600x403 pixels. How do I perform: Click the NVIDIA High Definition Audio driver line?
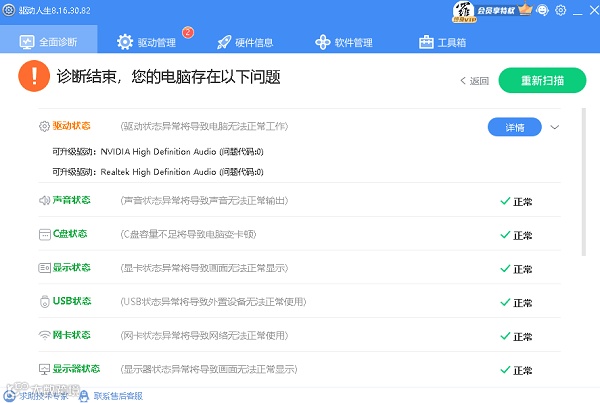coord(158,152)
